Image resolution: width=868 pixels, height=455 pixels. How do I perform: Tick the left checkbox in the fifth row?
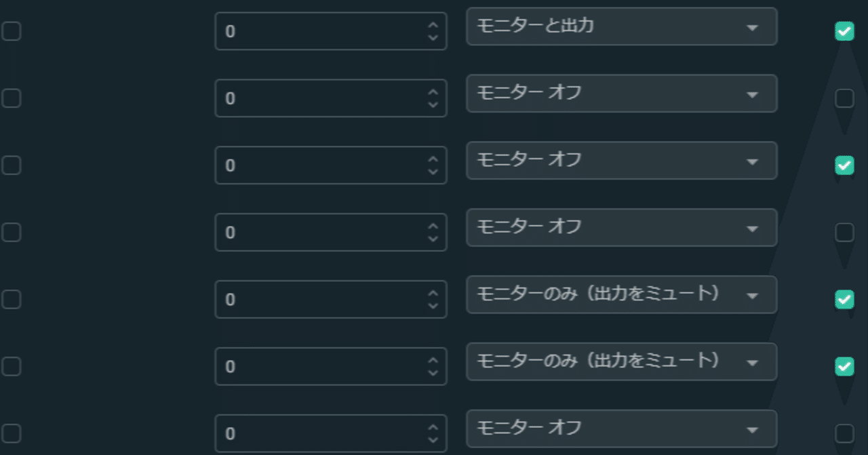[11, 299]
